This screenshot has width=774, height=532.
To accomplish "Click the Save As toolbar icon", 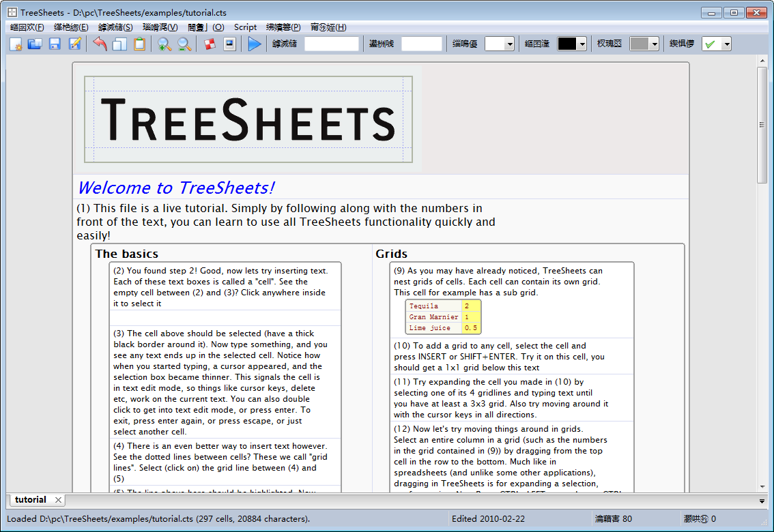I will (74, 44).
